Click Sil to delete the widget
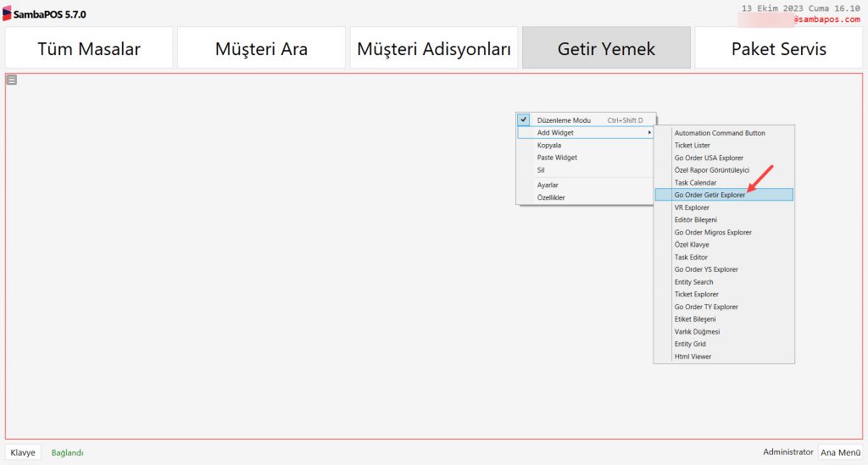Viewport: 868px width, 465px height. click(x=541, y=170)
